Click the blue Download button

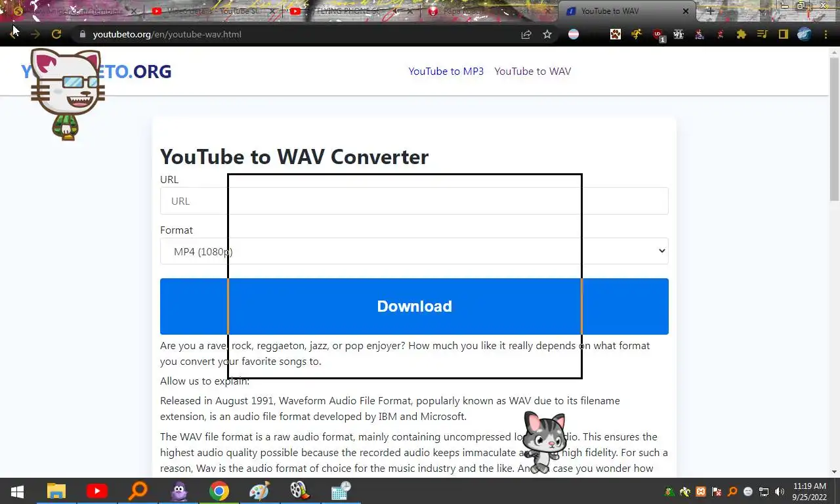[x=414, y=306]
